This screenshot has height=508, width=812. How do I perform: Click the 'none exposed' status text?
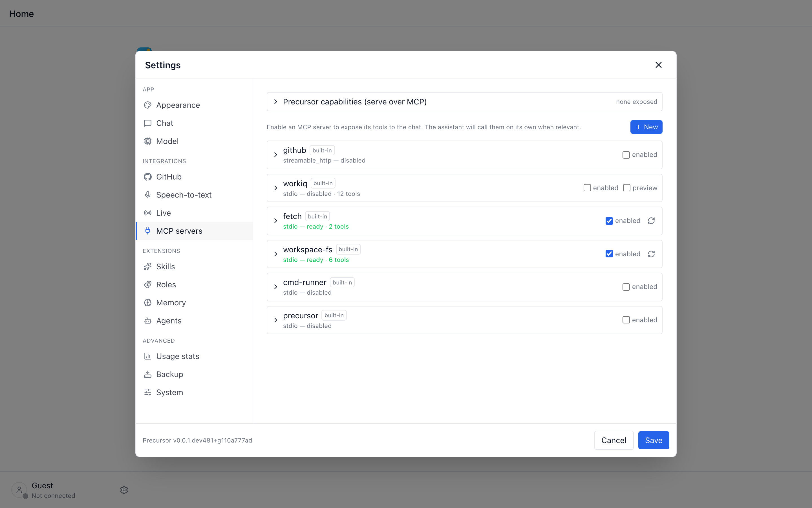pyautogui.click(x=637, y=102)
